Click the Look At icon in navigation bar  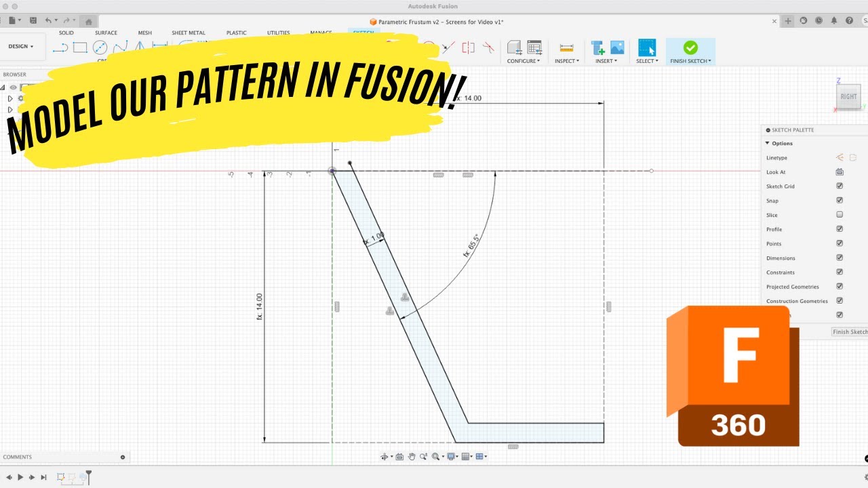pos(399,457)
